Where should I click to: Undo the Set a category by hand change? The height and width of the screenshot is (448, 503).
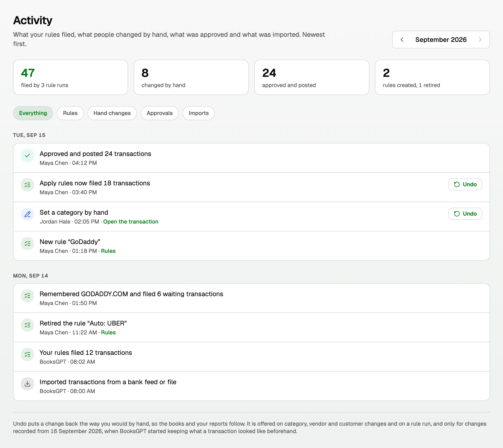465,214
